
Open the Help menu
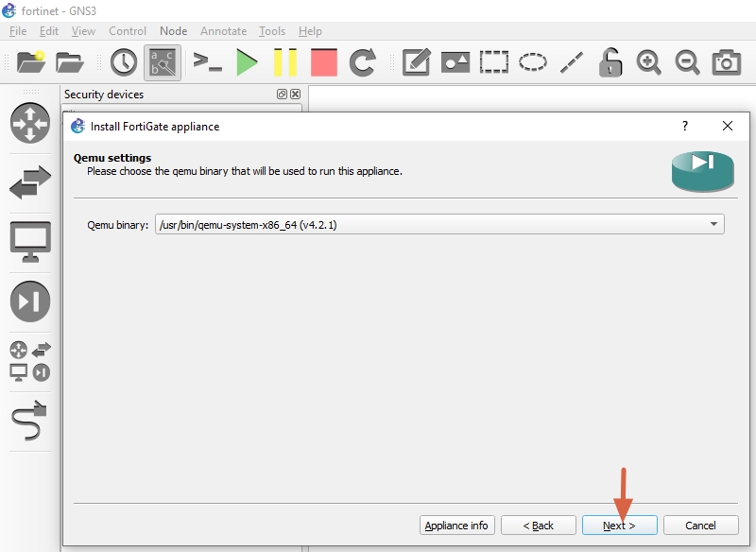point(310,31)
